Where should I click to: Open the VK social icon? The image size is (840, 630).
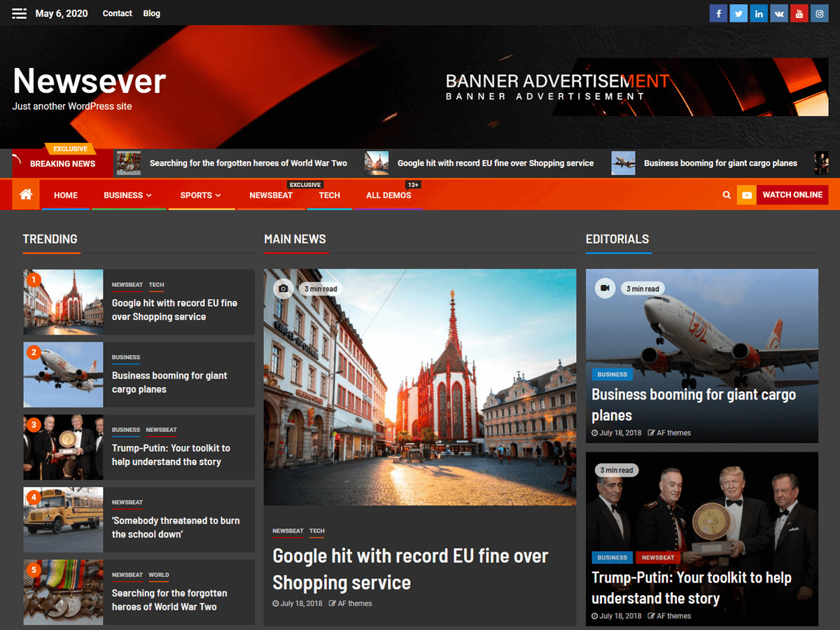[778, 13]
